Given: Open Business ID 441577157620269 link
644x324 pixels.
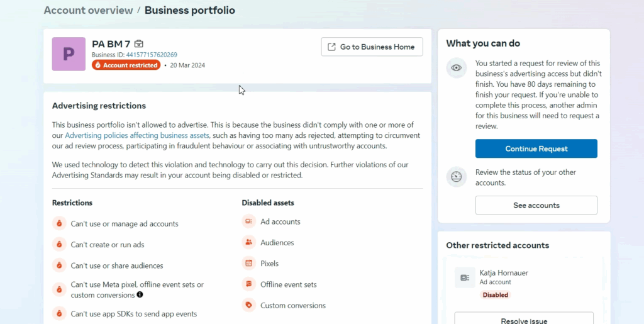Looking at the screenshot, I should click(x=152, y=55).
